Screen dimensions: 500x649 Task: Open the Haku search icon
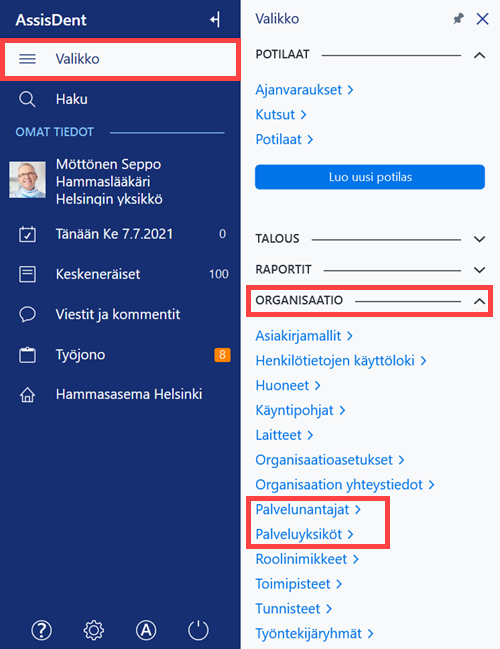point(27,99)
